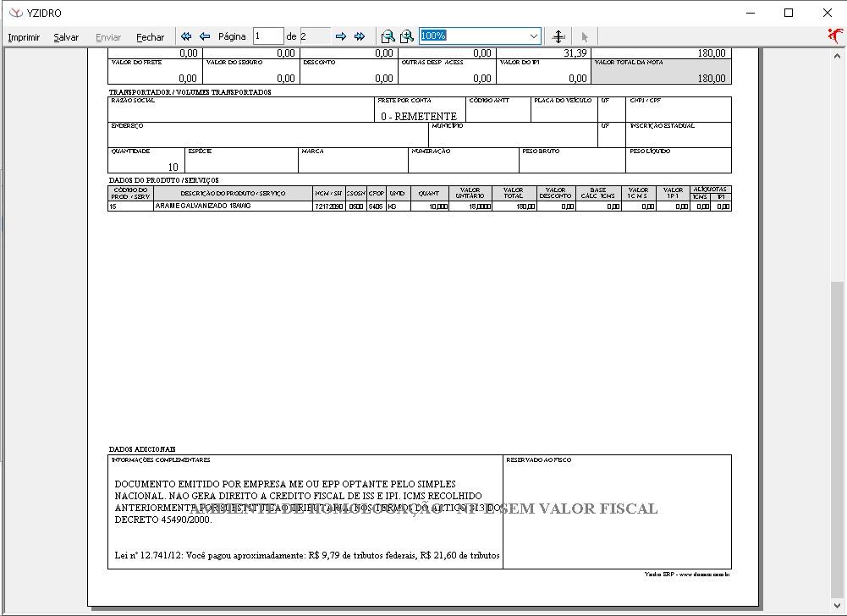Click the '0 - REMETENTE' freight text
Screen dimensions: 847x616
tap(419, 116)
